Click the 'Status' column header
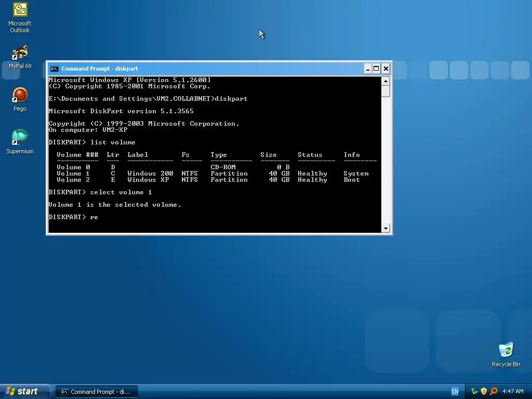This screenshot has height=399, width=532. pos(310,155)
